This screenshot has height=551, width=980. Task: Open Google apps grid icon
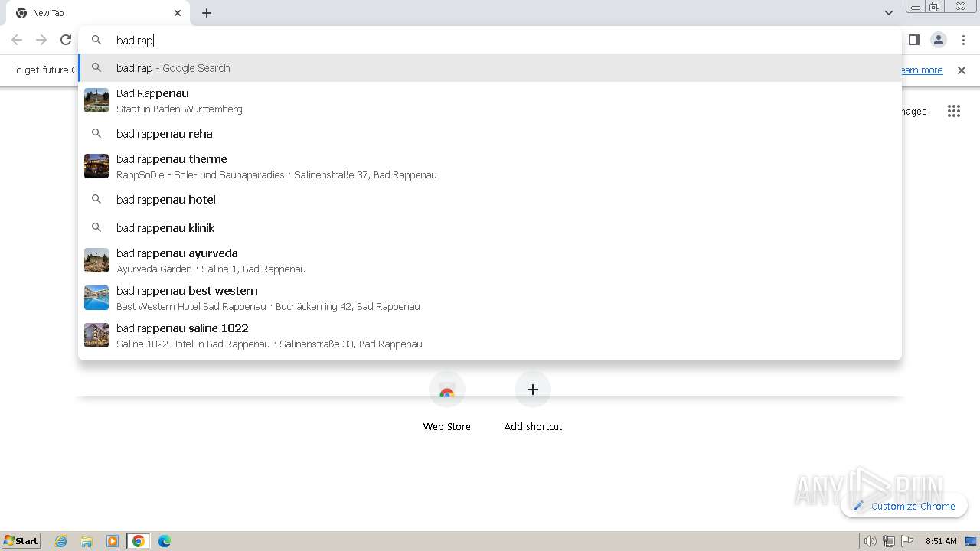click(953, 111)
